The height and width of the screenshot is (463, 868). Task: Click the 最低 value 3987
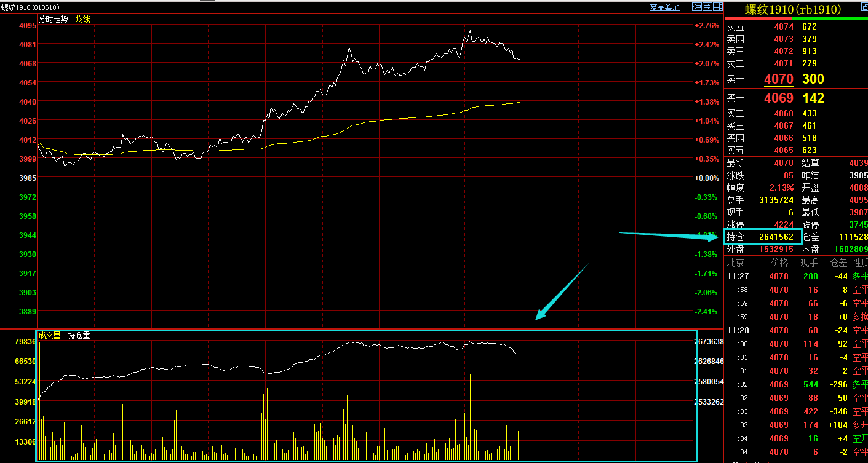coord(858,212)
